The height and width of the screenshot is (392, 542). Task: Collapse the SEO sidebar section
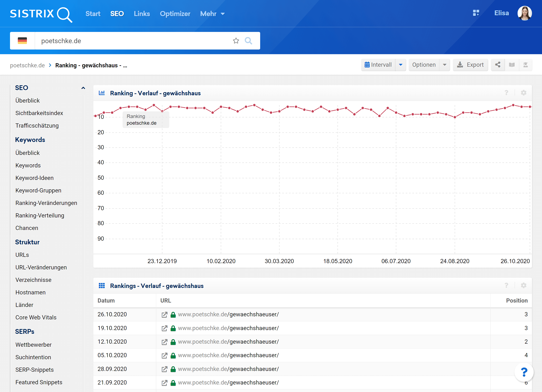(x=83, y=88)
